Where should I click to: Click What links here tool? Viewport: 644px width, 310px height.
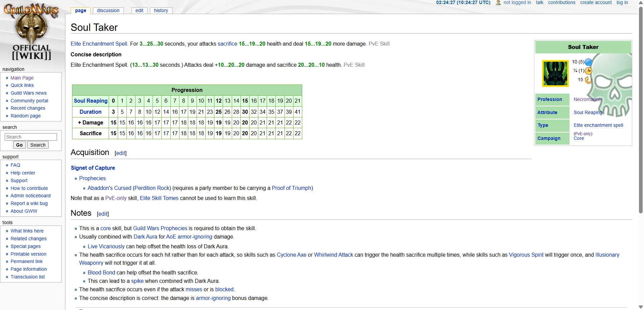27,231
